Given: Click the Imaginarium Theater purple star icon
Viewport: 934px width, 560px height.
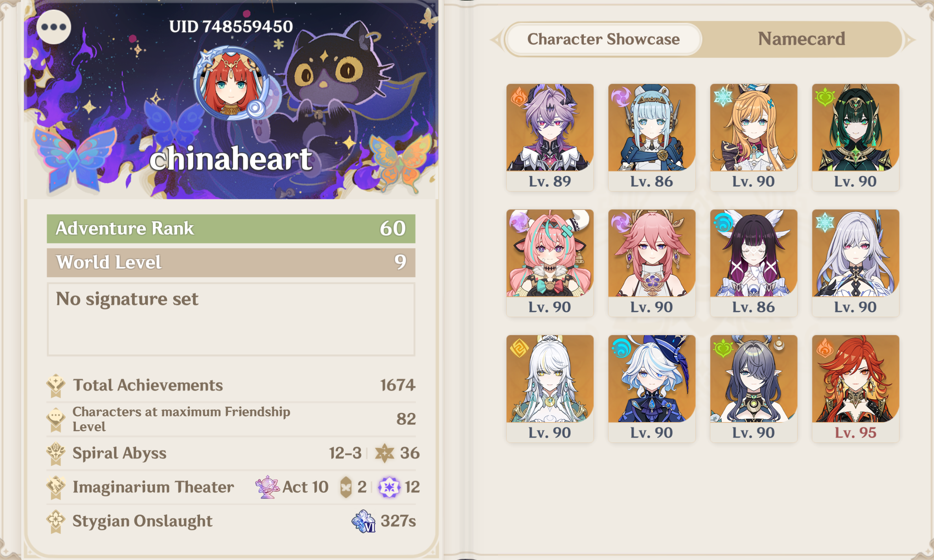Looking at the screenshot, I should pyautogui.click(x=389, y=487).
